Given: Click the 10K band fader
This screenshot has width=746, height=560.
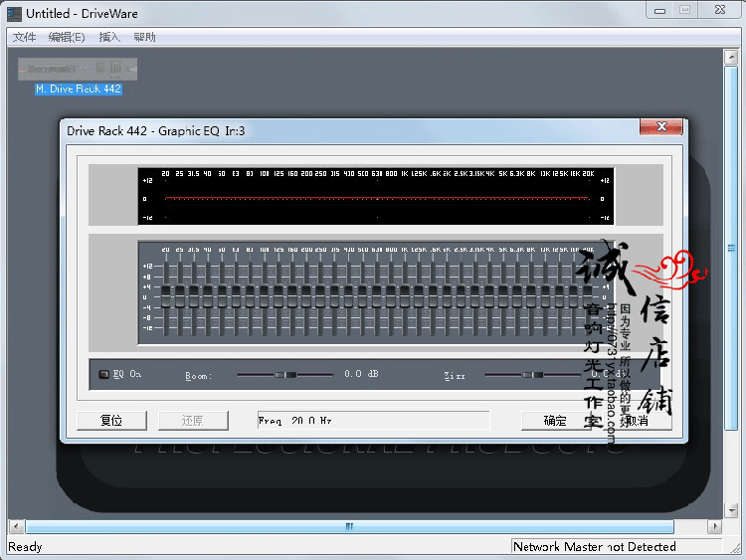Looking at the screenshot, I should [x=545, y=296].
